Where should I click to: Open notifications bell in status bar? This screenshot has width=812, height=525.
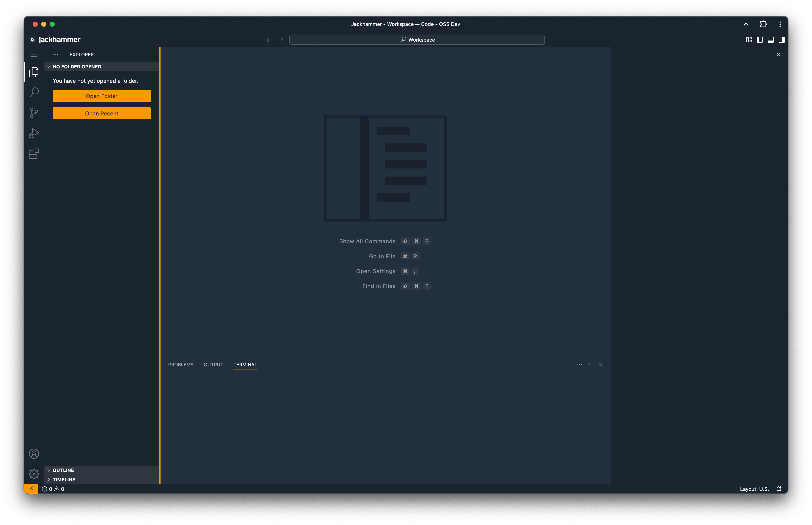pyautogui.click(x=779, y=489)
